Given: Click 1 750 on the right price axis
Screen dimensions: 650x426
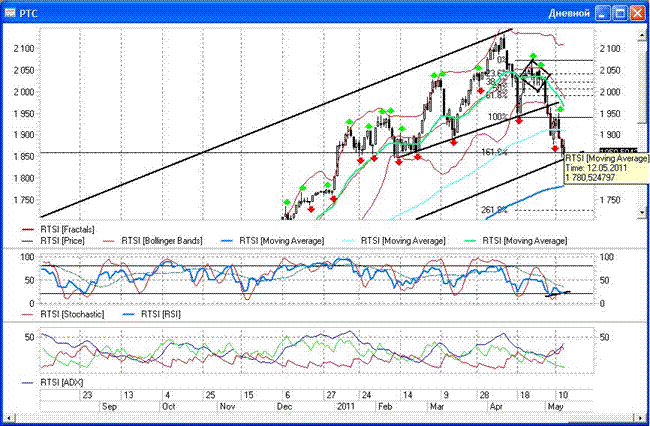Looking at the screenshot, I should tap(610, 200).
